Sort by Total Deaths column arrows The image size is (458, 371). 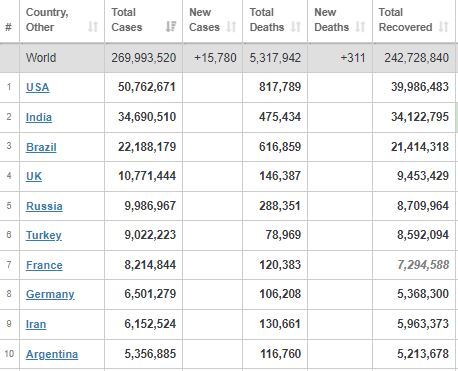(296, 27)
